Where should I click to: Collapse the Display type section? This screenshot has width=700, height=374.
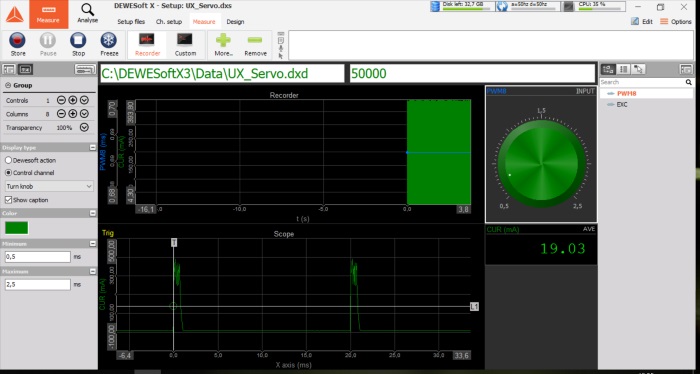[92, 147]
